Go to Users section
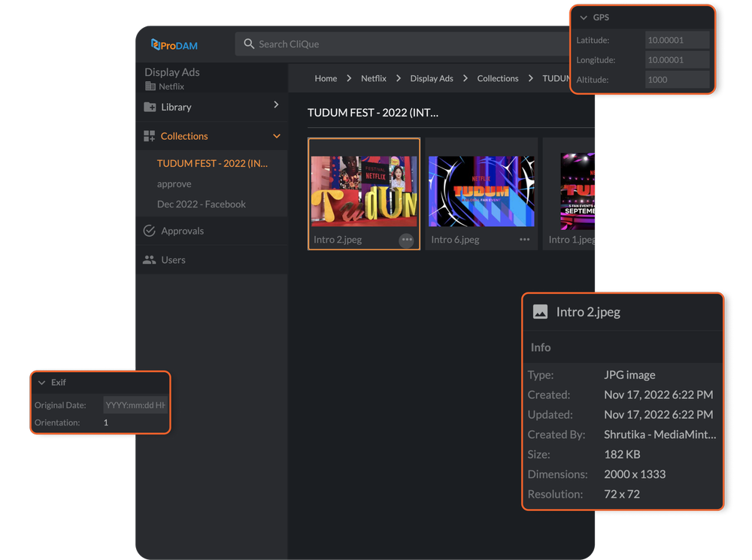 point(173,260)
